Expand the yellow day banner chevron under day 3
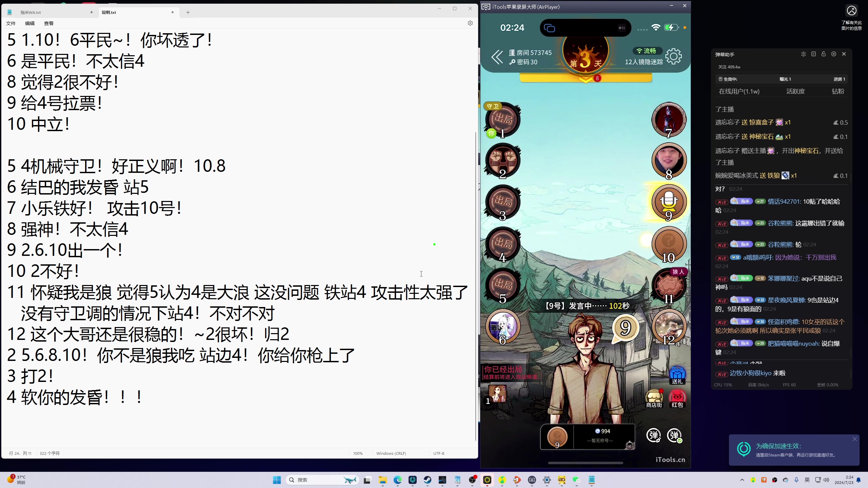Image resolution: width=868 pixels, height=488 pixels. point(586,80)
